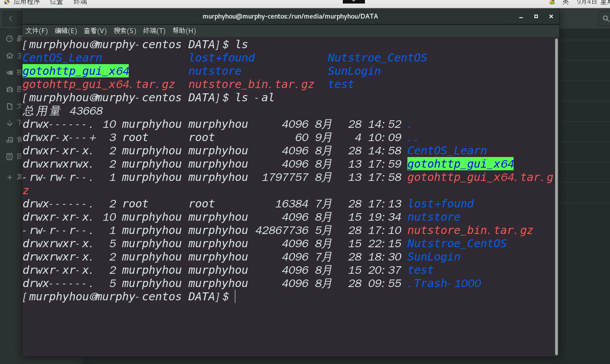Click permissions drwxr-x---+ text
The image size is (610, 364).
coord(59,138)
